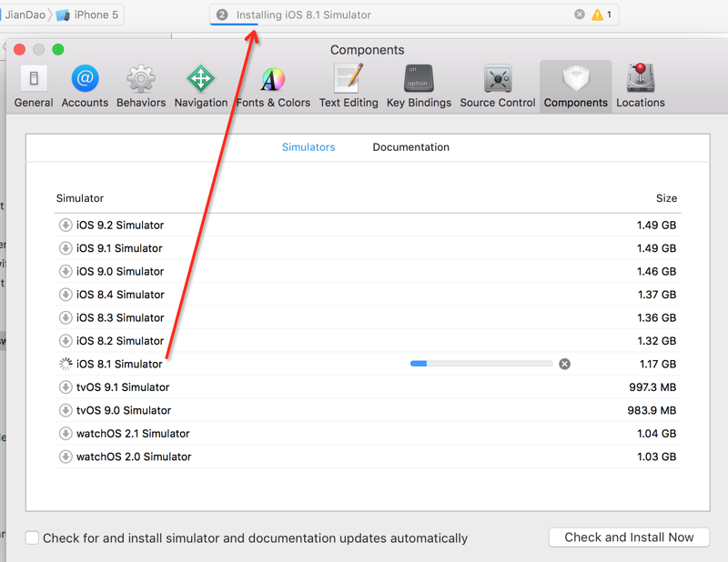Download the iOS 8.3 Simulator
The width and height of the screenshot is (728, 562).
(x=66, y=318)
